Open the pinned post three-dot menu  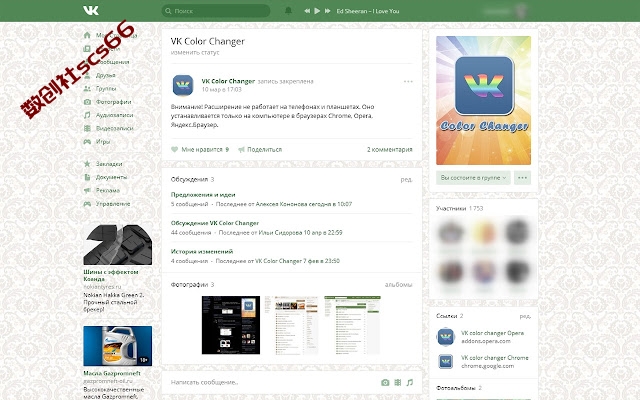[x=408, y=81]
